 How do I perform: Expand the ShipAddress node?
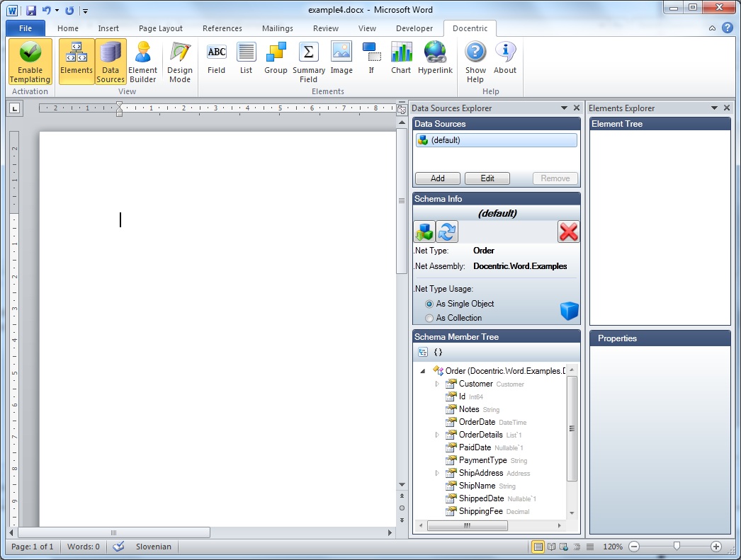(x=437, y=473)
